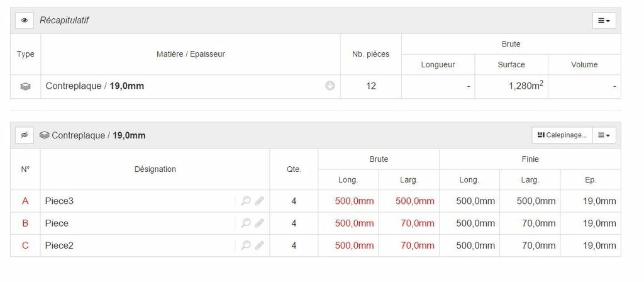Highlight Piece3 with its magnifier icon
This screenshot has height=282, width=644.
click(246, 201)
